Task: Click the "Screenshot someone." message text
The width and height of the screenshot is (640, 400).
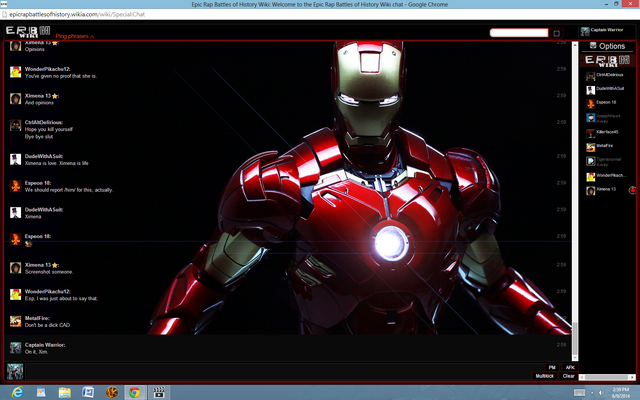Action: tap(49, 272)
